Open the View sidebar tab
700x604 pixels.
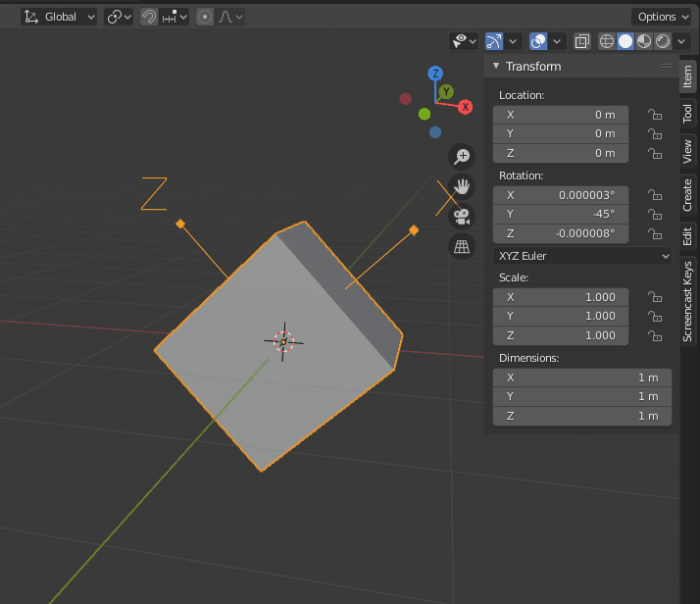click(687, 152)
